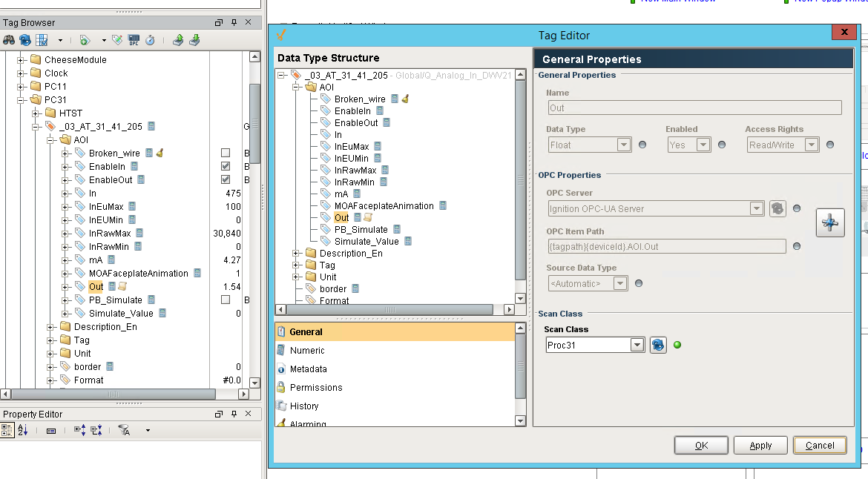Open the OPC browser icon

click(x=134, y=40)
